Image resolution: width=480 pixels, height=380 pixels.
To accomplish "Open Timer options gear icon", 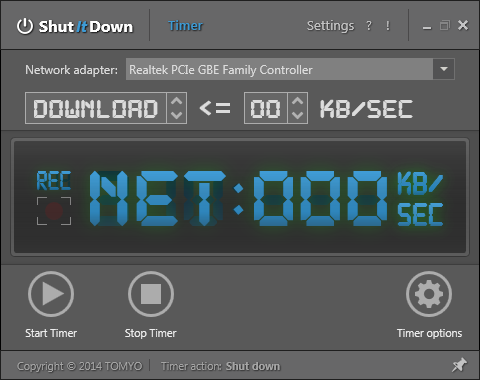I will pyautogui.click(x=429, y=294).
